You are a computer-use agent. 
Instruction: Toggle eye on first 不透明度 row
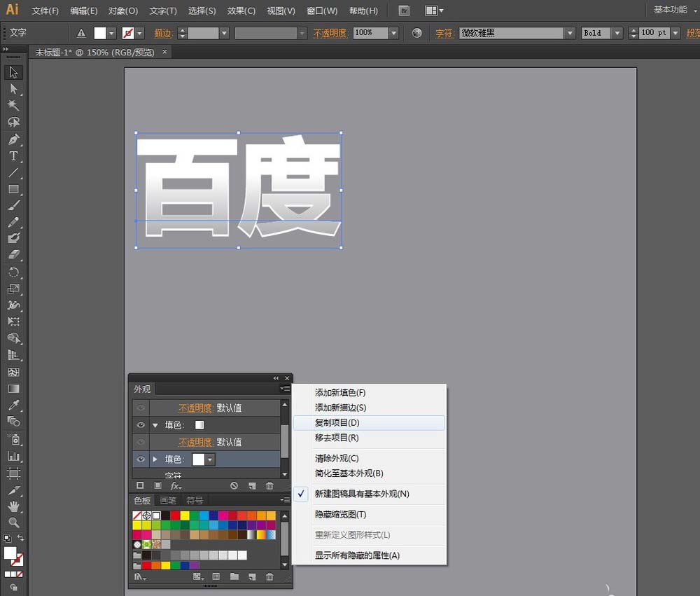141,408
